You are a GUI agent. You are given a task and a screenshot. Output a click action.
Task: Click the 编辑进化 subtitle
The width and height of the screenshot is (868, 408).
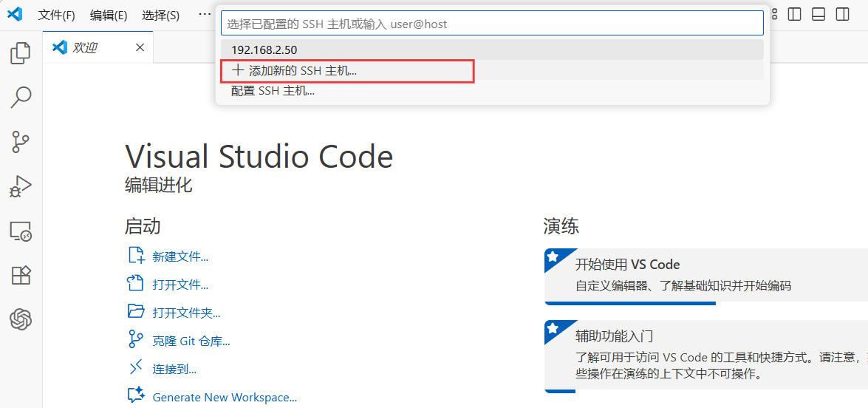[159, 185]
